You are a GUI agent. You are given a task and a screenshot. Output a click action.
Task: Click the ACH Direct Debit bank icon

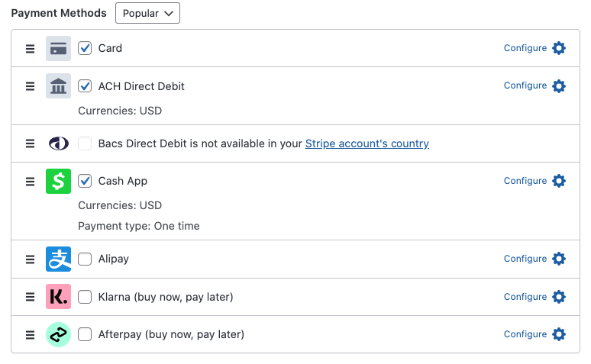tap(58, 86)
